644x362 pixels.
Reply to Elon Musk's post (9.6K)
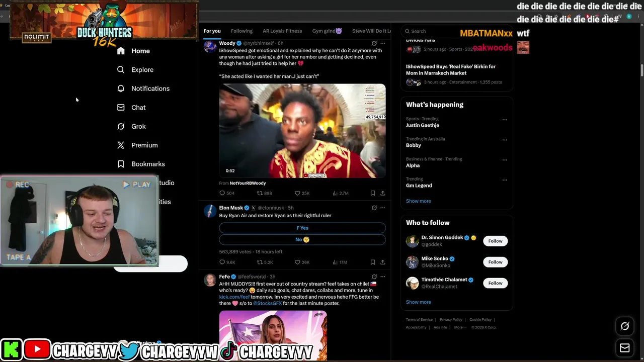[227, 262]
